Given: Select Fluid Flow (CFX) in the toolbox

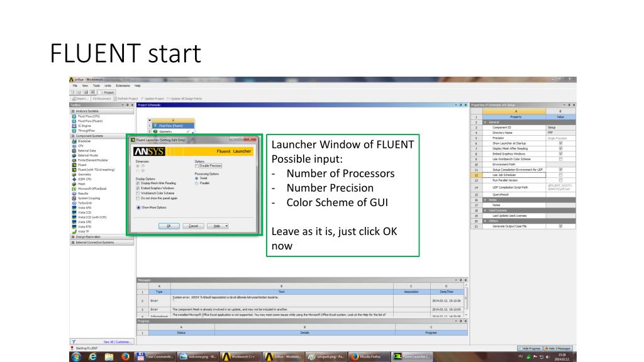Looking at the screenshot, I should [x=88, y=116].
